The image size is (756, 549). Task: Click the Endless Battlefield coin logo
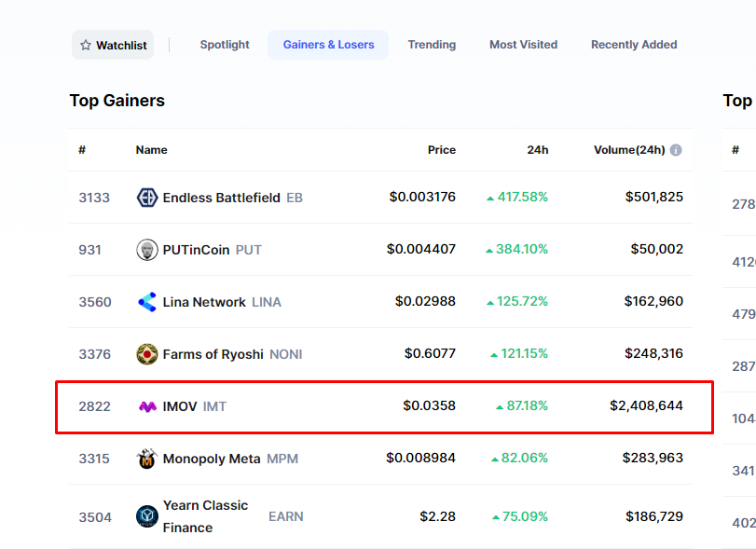pos(147,198)
